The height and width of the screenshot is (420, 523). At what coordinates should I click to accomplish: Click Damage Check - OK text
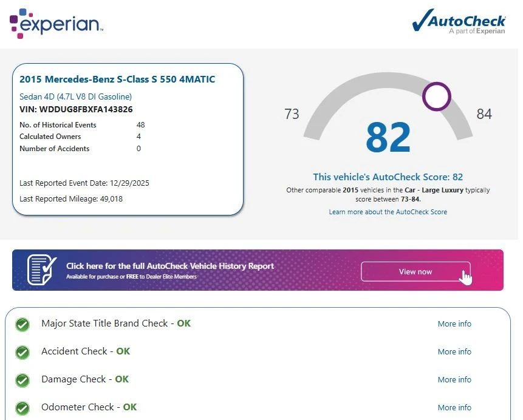[84, 379]
